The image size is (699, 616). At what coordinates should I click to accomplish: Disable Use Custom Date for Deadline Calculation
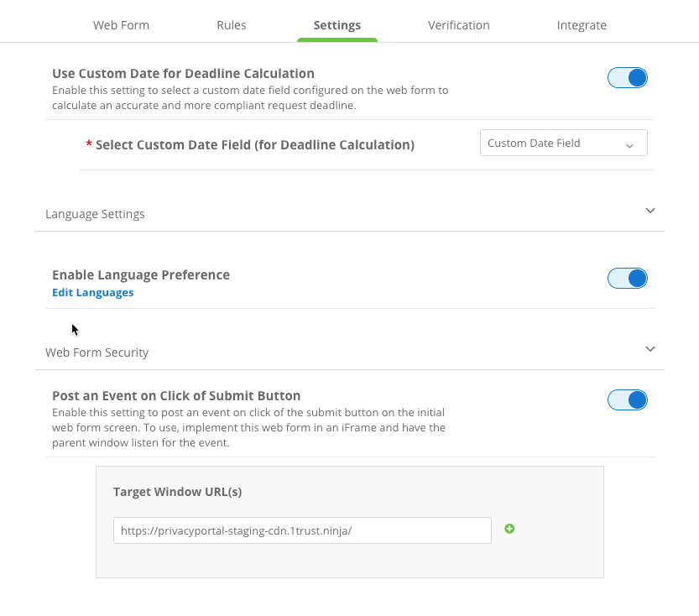click(628, 78)
